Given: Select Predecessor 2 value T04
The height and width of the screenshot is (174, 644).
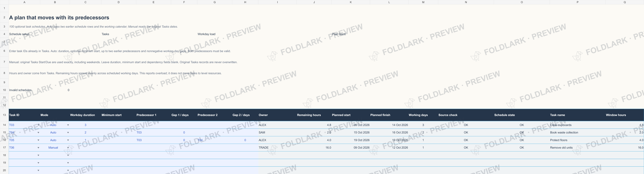Looking at the screenshot, I should coord(215,140).
